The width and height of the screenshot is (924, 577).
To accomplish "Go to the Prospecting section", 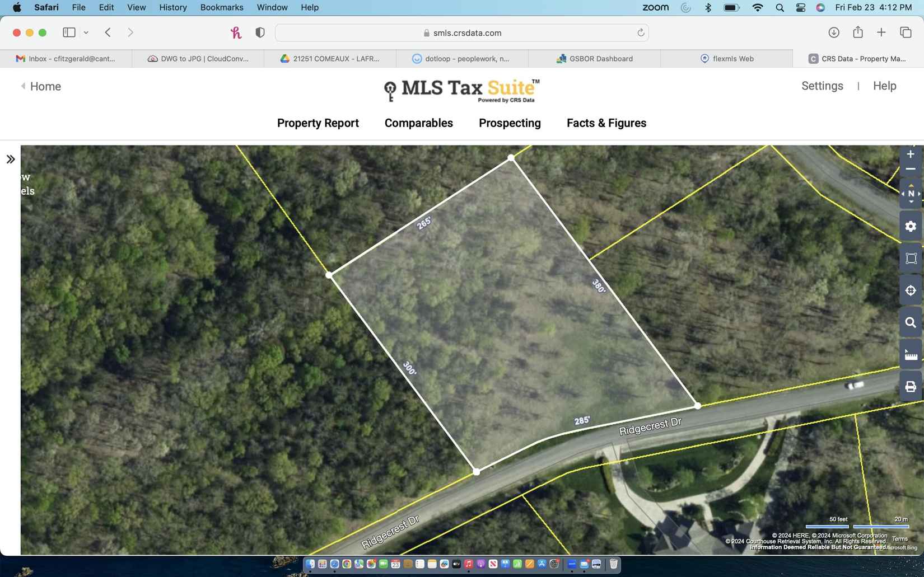I will tap(510, 123).
